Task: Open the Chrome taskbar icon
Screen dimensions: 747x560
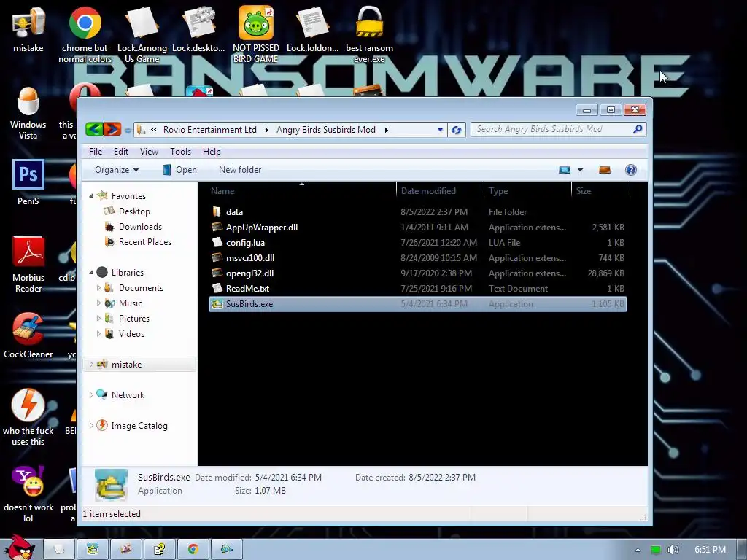Action: (193, 549)
